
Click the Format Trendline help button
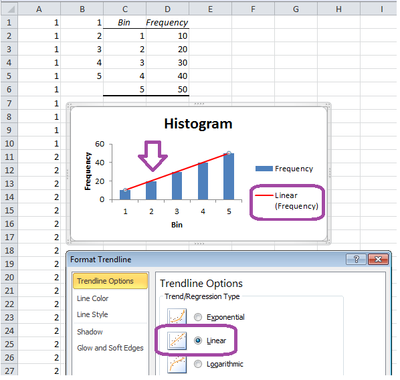[356, 259]
